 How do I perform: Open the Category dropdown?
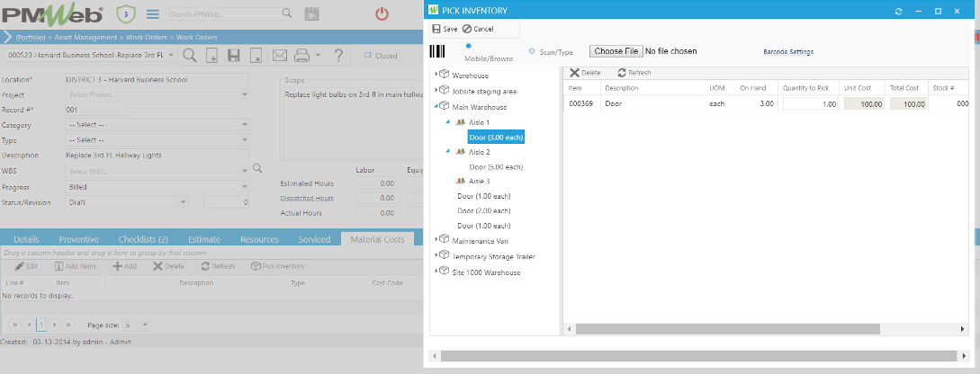(x=245, y=125)
